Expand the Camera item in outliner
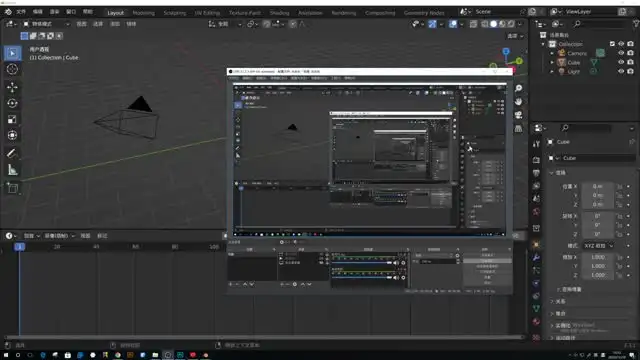640x360 pixels. [x=552, y=53]
